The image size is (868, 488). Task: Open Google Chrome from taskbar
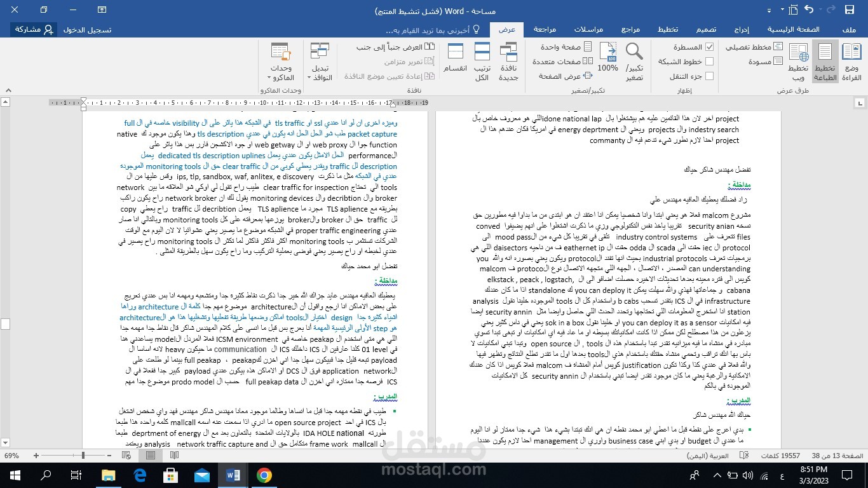(264, 475)
